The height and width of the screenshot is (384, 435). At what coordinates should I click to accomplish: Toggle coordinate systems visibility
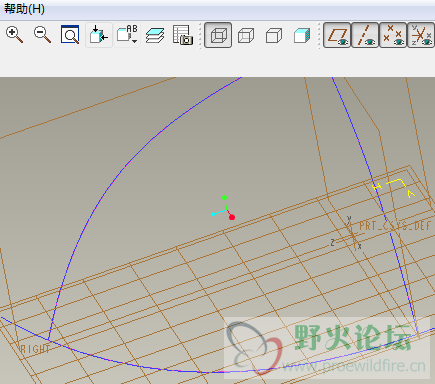click(x=421, y=35)
